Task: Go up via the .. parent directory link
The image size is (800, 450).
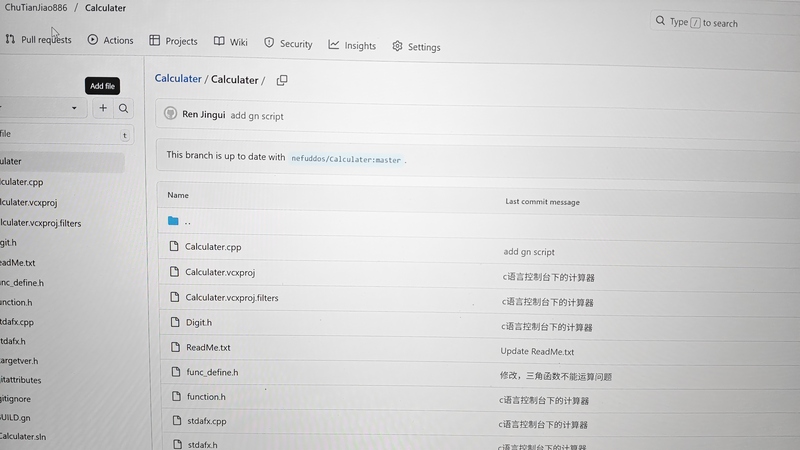Action: (x=188, y=222)
